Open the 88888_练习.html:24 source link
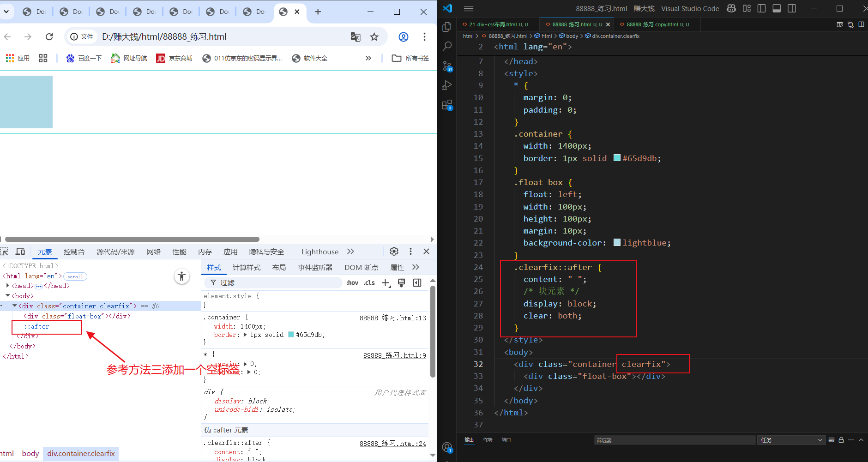This screenshot has width=868, height=462. coord(393,444)
